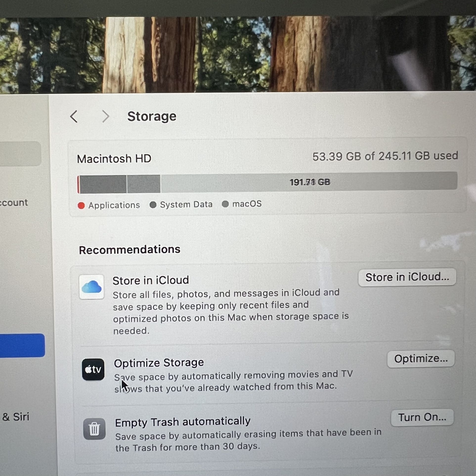Click the Storage page title
Image resolution: width=476 pixels, height=476 pixels.
pyautogui.click(x=152, y=116)
